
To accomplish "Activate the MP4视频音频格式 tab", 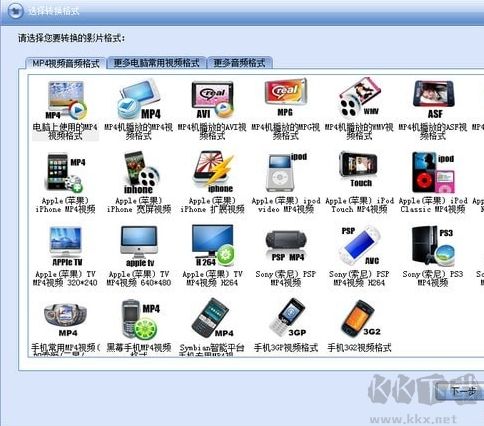I will click(66, 63).
